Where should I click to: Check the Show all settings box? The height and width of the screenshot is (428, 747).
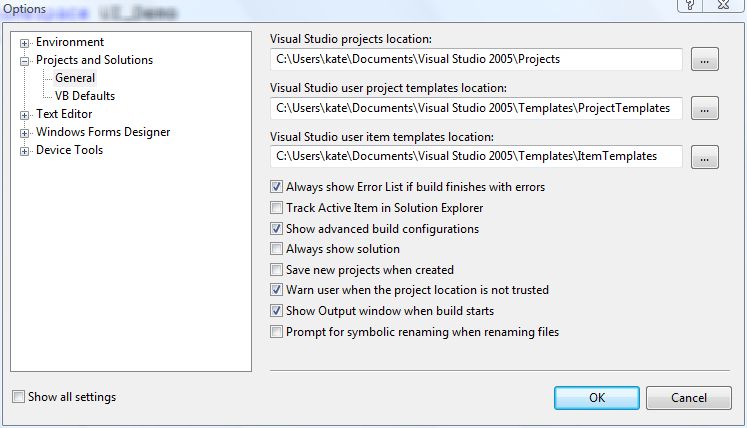19,396
